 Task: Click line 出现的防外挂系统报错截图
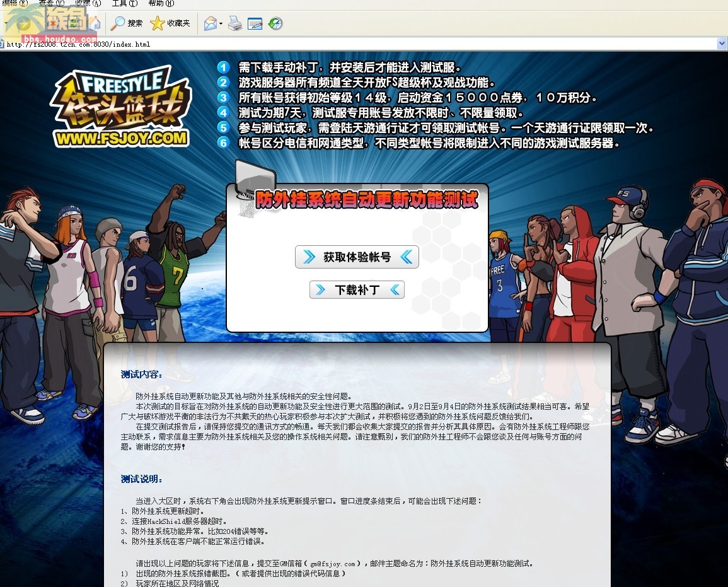click(233, 574)
